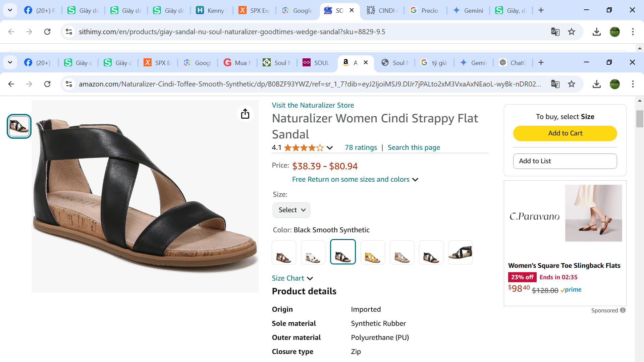Image resolution: width=644 pixels, height=362 pixels.
Task: Go back in the Amazon window
Action: (11, 84)
